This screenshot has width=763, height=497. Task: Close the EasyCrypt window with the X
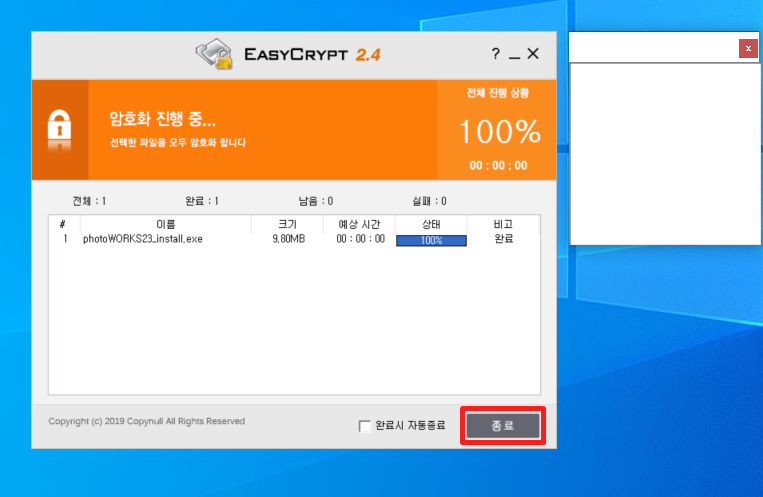(x=533, y=54)
